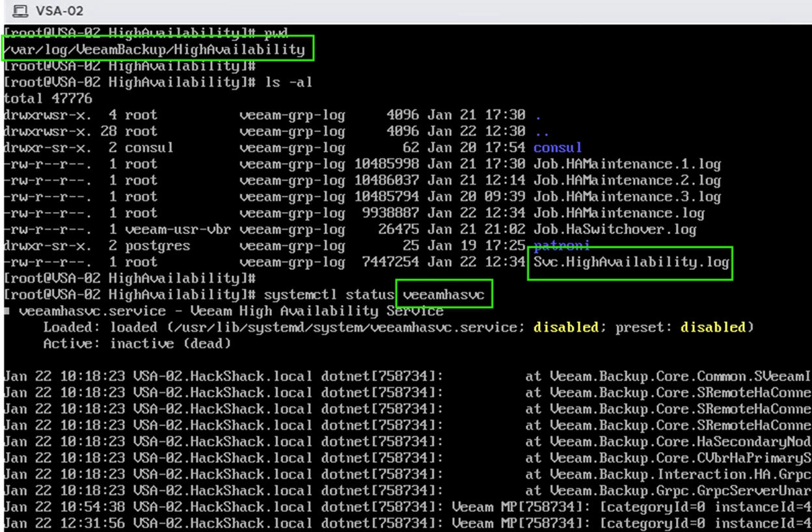The image size is (812, 532).
Task: Click the file size 7447254
Action: tap(390, 262)
